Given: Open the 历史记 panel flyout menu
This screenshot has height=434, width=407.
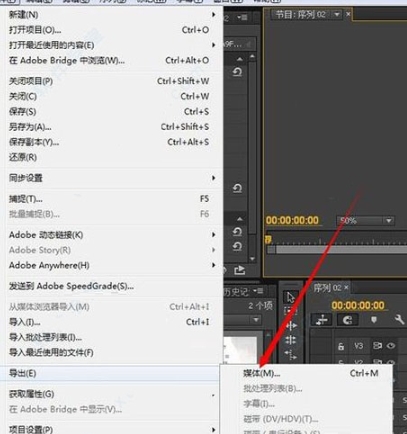Looking at the screenshot, I should click(x=258, y=291).
